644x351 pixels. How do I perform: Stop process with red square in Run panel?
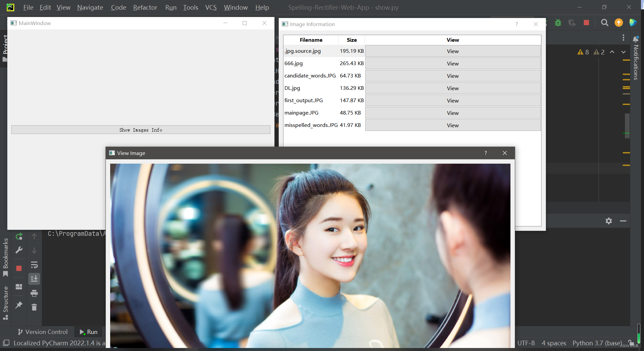19,268
